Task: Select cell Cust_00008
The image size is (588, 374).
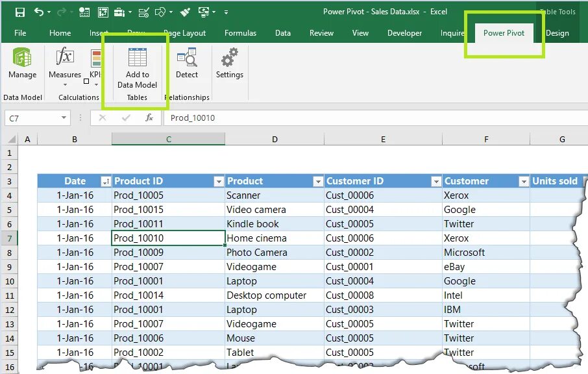Action: coord(384,295)
